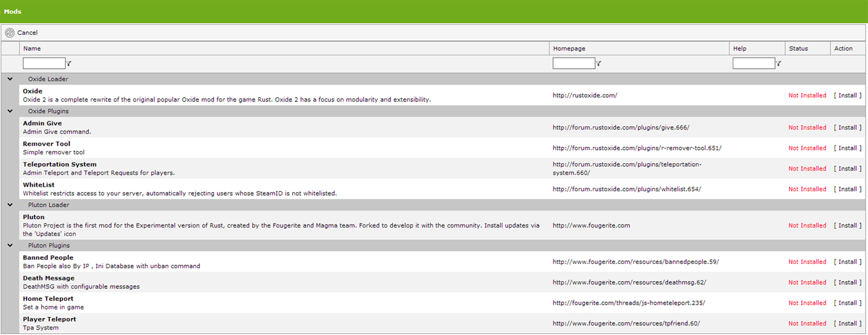Collapse the Oxide Loader group
868x335 pixels.
coord(10,79)
